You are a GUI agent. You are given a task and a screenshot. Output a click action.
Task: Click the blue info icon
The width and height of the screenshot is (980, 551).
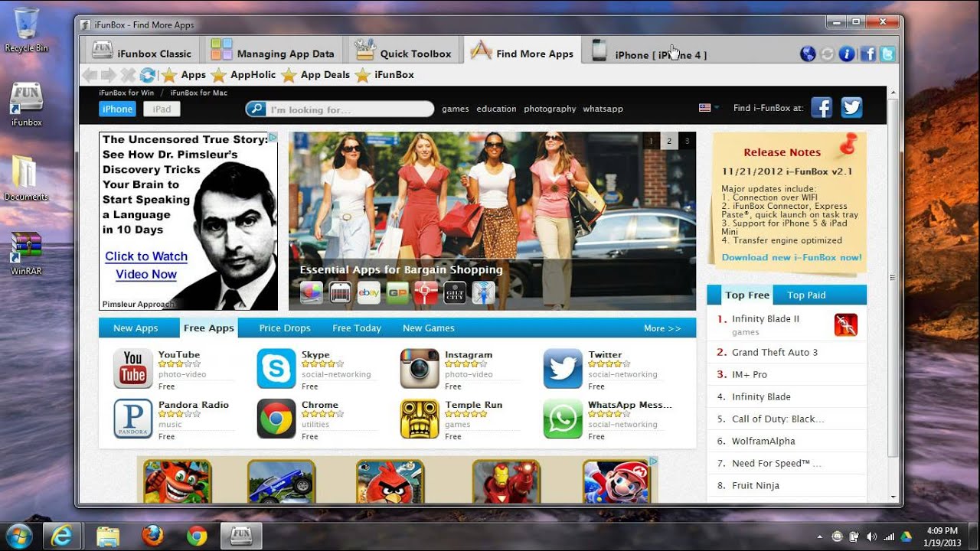pos(847,54)
